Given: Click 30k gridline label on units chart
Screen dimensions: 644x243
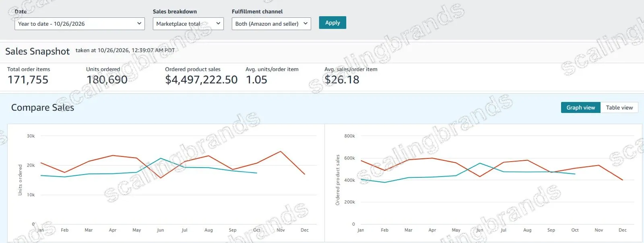Looking at the screenshot, I should (31, 136).
